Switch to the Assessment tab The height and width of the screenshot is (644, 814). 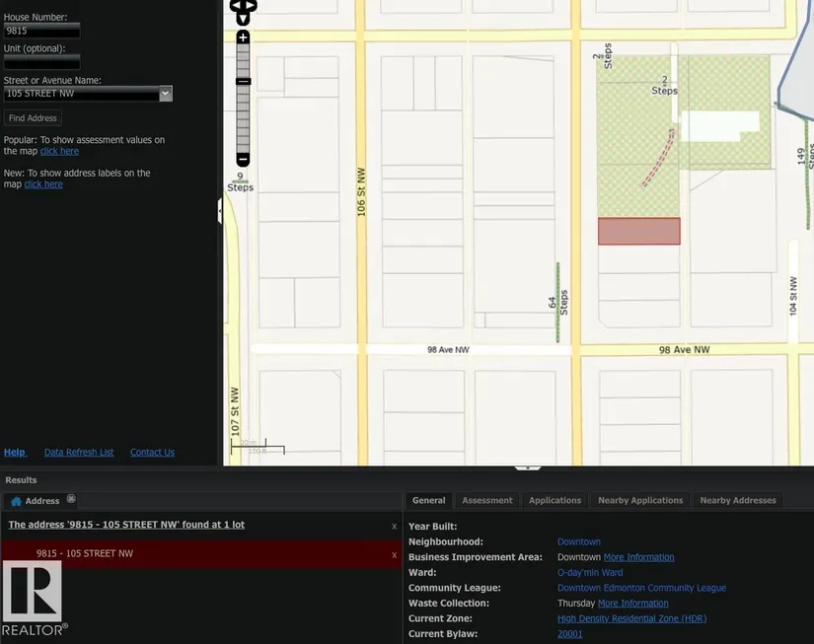click(487, 501)
